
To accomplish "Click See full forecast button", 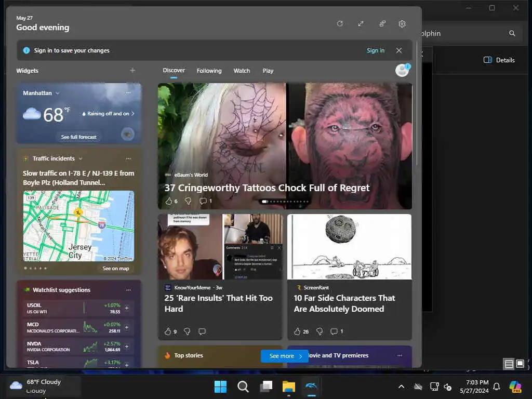I will [79, 137].
